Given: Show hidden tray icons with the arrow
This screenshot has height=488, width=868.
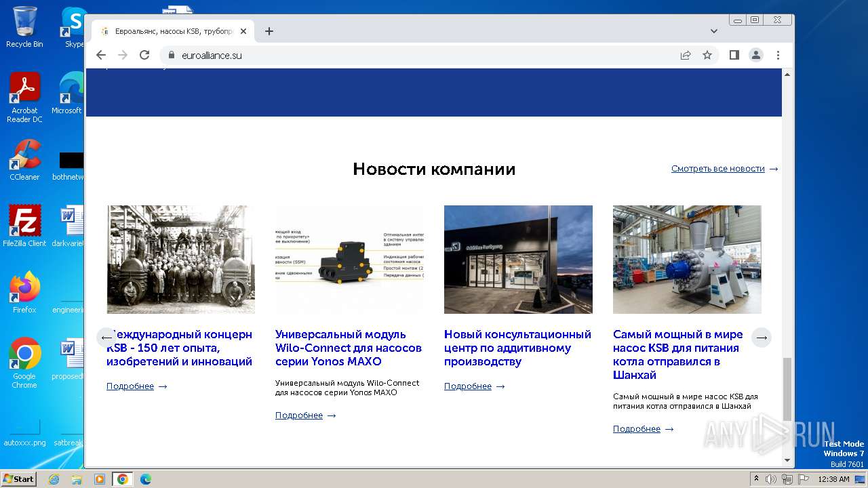Looking at the screenshot, I should pos(756,479).
